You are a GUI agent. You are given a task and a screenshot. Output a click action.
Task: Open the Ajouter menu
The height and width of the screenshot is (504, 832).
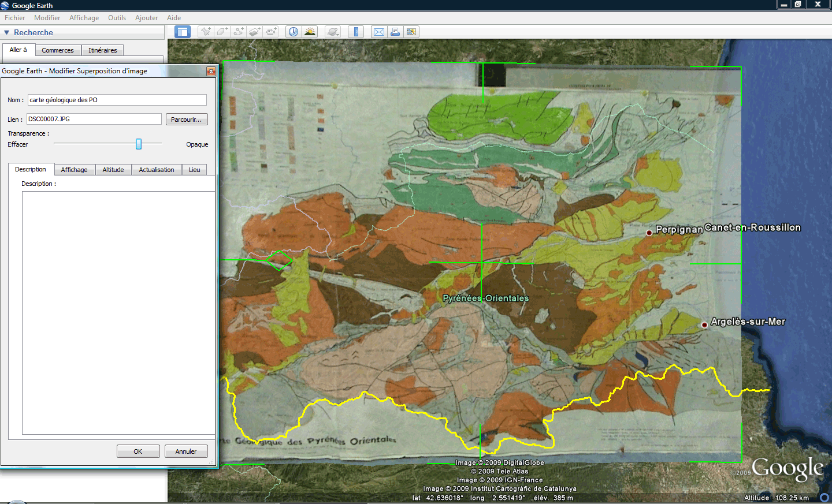click(147, 18)
